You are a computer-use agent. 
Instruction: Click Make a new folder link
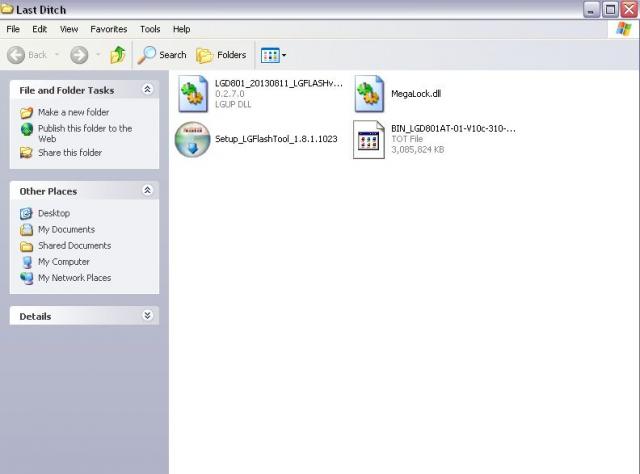73,112
